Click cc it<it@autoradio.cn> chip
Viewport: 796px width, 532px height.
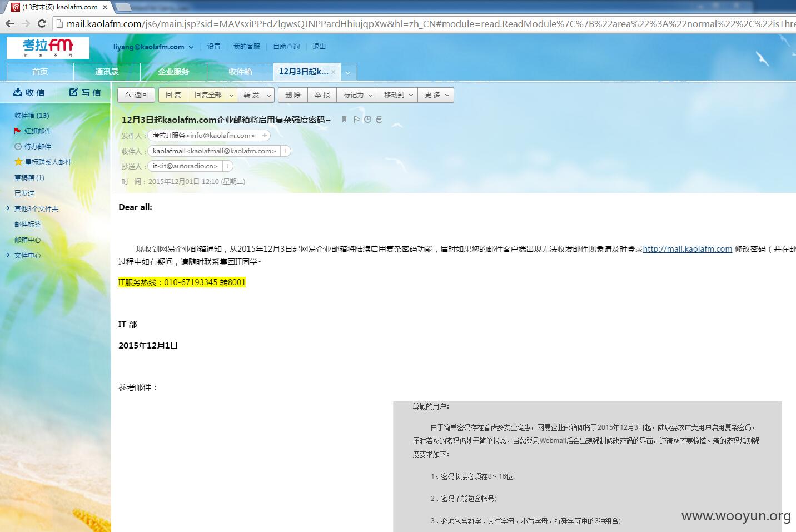click(185, 166)
